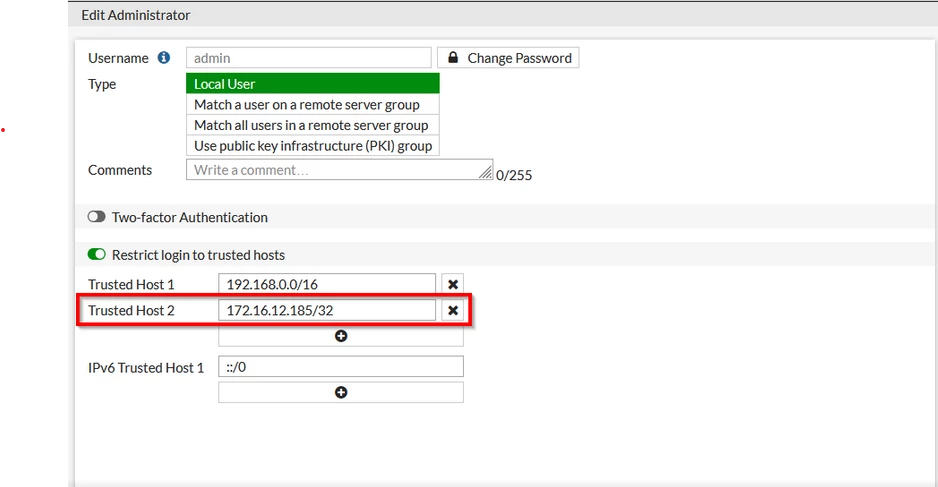Screen dimensions: 938x487
Task: Select Local User type
Action: click(313, 84)
